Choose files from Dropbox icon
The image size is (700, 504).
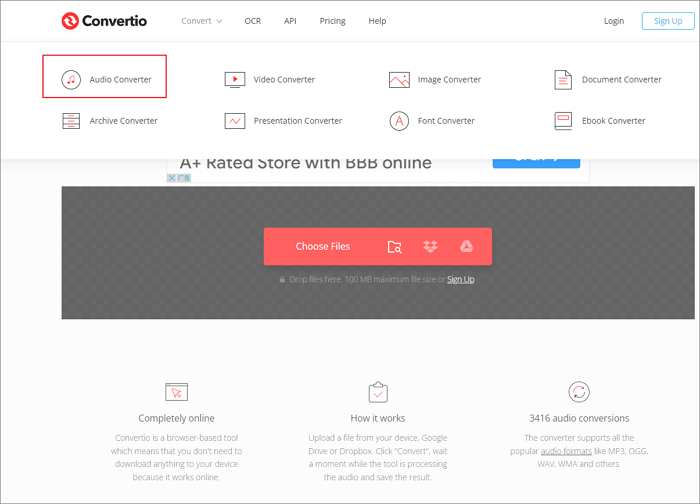click(x=430, y=246)
